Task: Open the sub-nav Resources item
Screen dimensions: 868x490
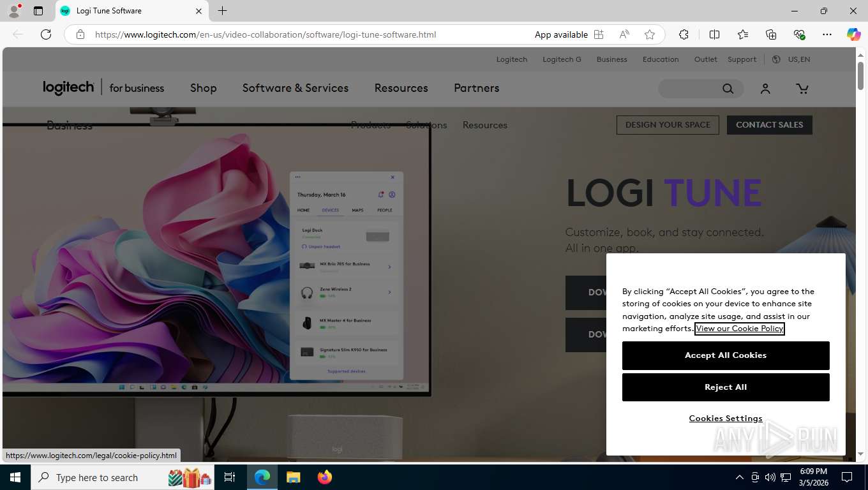Action: 485,125
